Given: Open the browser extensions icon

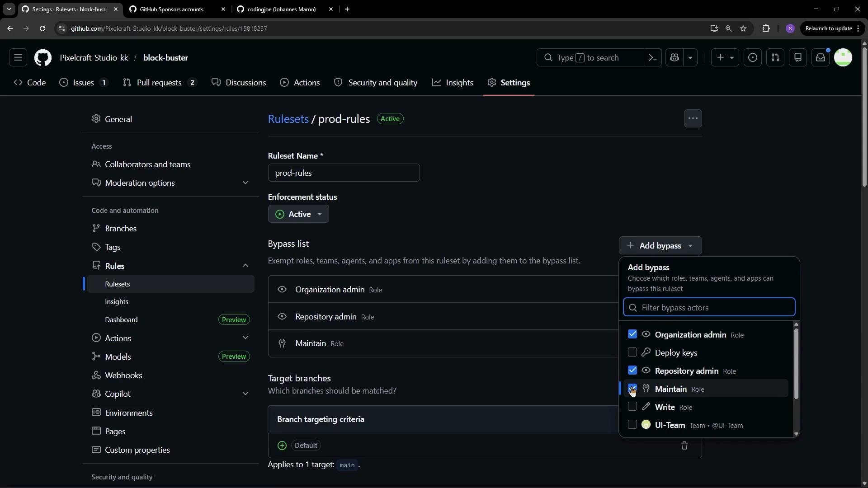Looking at the screenshot, I should click(x=766, y=28).
